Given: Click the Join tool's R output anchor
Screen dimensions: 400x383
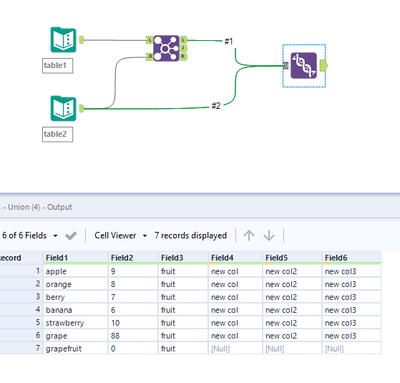Looking at the screenshot, I should click(184, 57).
